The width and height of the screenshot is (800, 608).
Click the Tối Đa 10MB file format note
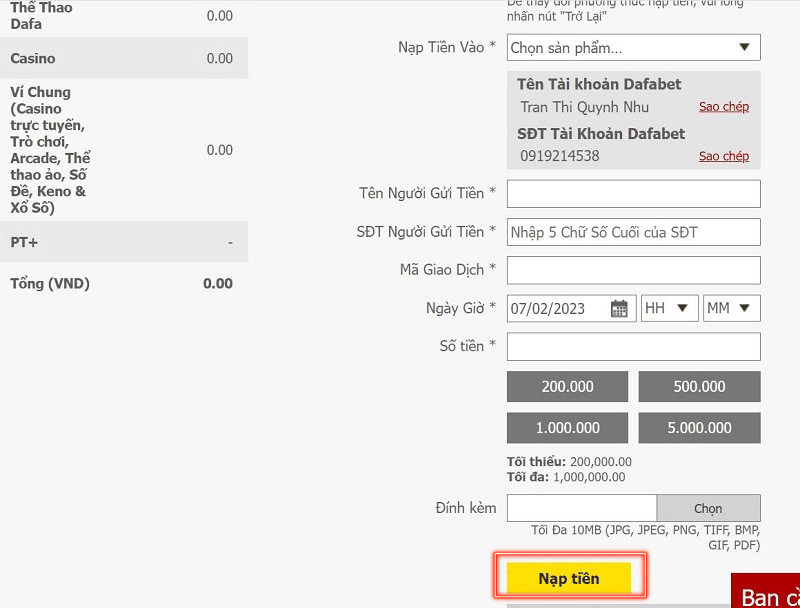[x=645, y=538]
